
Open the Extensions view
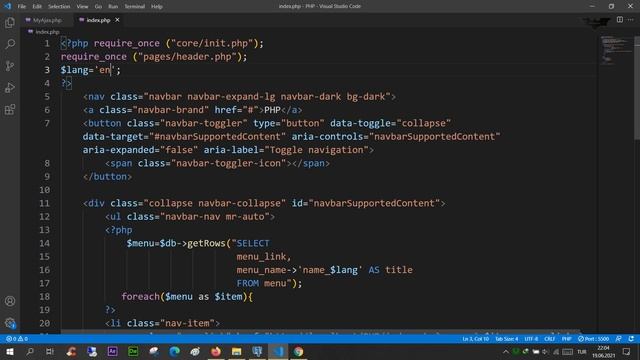[10, 109]
